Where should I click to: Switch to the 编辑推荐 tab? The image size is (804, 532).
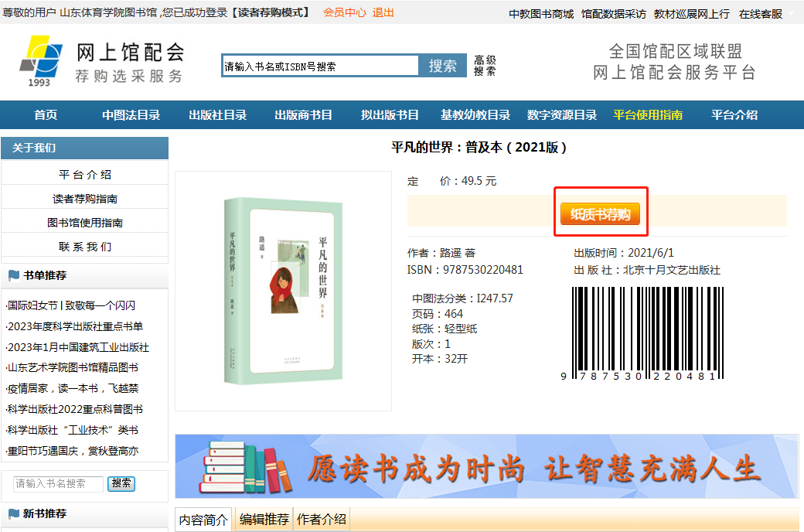click(264, 520)
